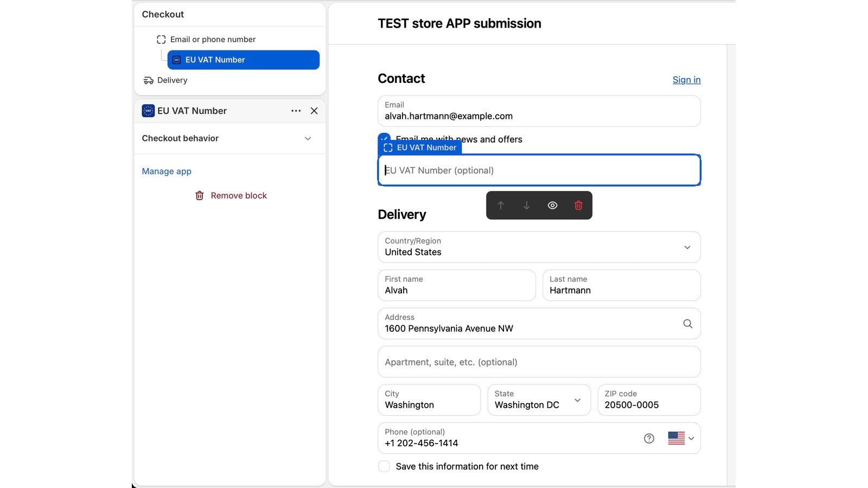Click the Email input field
The height and width of the screenshot is (488, 868).
pyautogui.click(x=539, y=111)
